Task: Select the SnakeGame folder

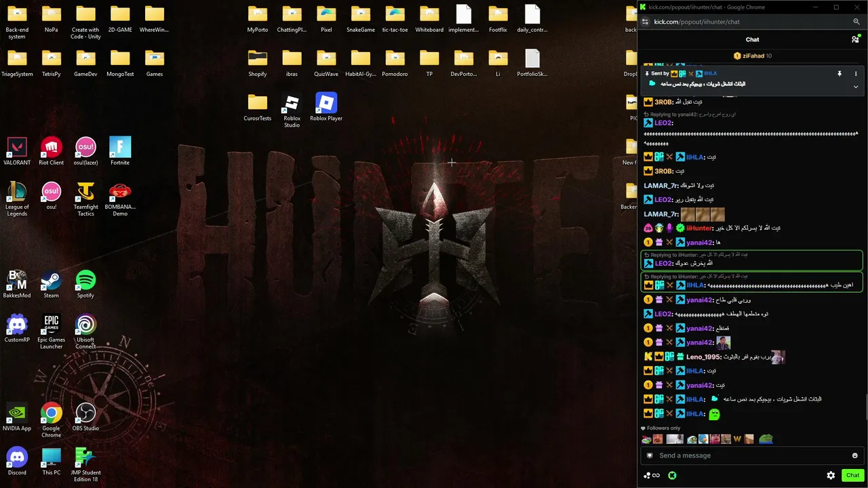Action: tap(361, 18)
